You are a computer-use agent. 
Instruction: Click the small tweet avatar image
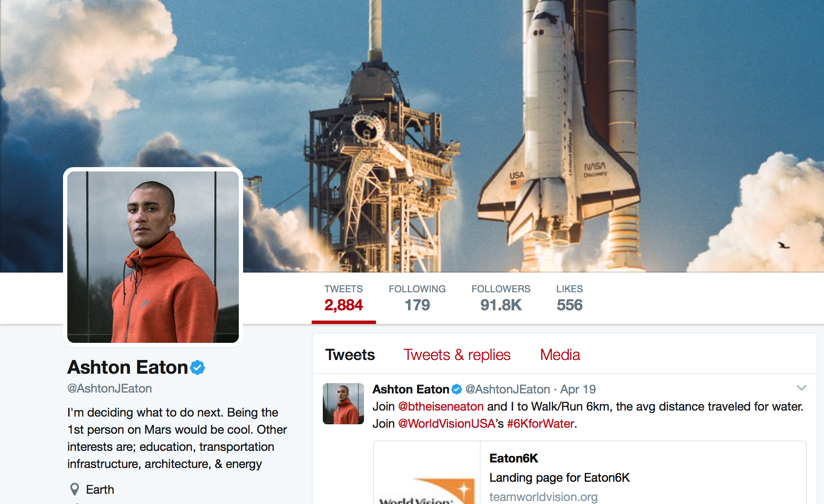point(343,404)
